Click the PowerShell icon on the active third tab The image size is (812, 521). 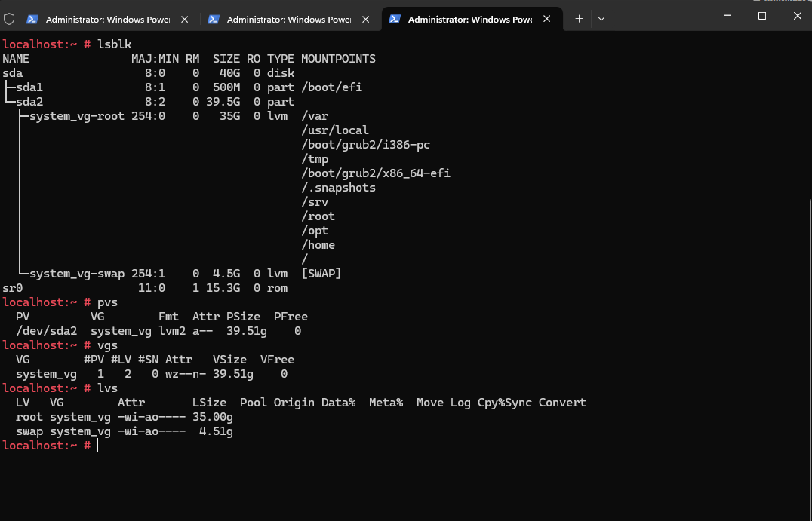395,19
